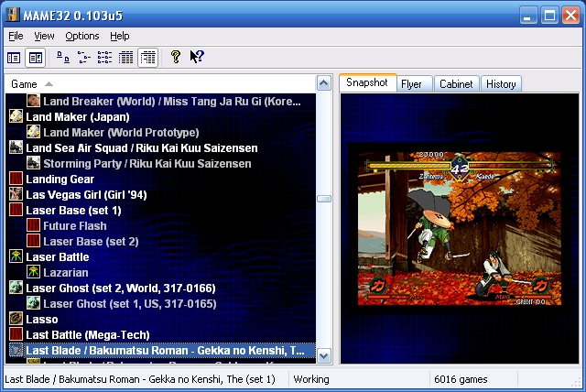Switch to details view
The height and width of the screenshot is (392, 586).
pyautogui.click(x=126, y=58)
